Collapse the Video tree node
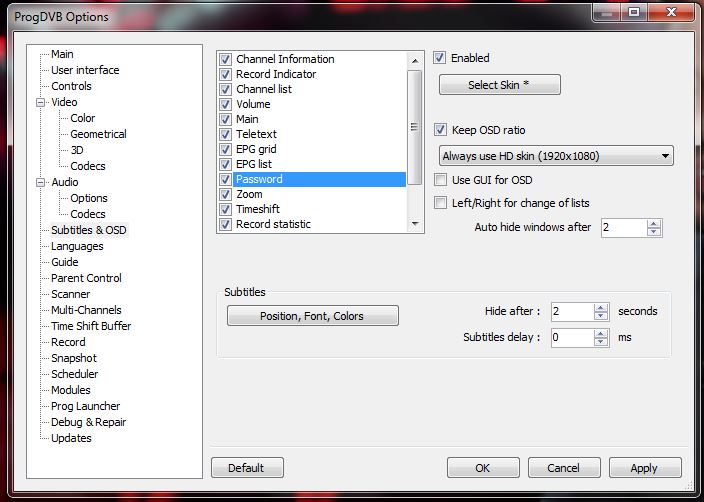The height and width of the screenshot is (502, 704). pyautogui.click(x=40, y=102)
